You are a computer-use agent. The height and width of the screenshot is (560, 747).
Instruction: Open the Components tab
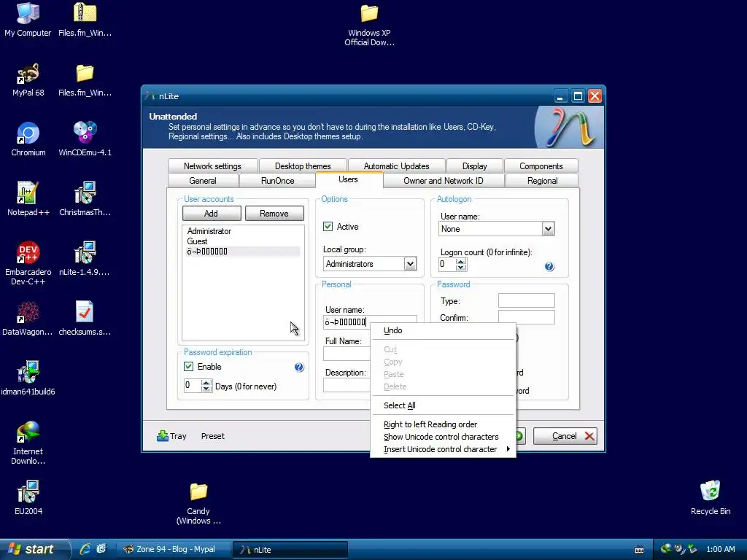pos(541,166)
